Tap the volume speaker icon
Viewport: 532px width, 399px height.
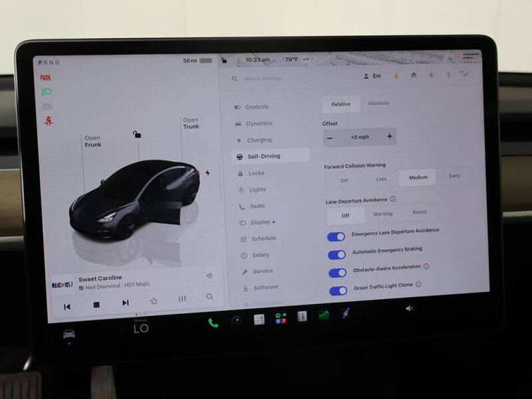coord(409,308)
